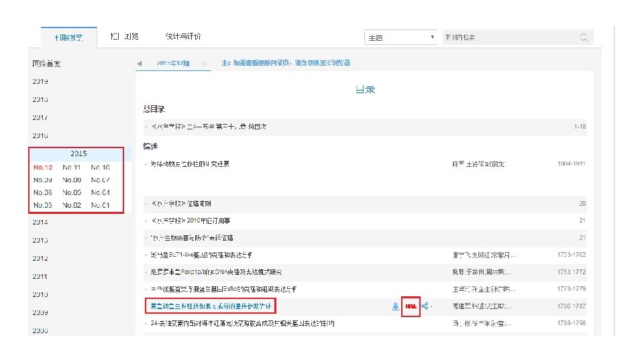Image resolution: width=644 pixels, height=362 pixels.
Task: Expand year 2011 in the sidebar
Action: 40,276
